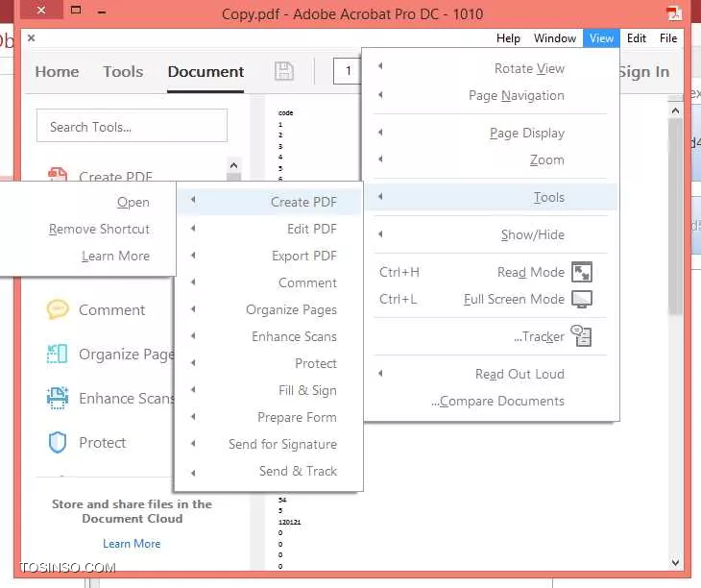Select Rotate View in View menu
The width and height of the screenshot is (701, 588).
pos(491,68)
